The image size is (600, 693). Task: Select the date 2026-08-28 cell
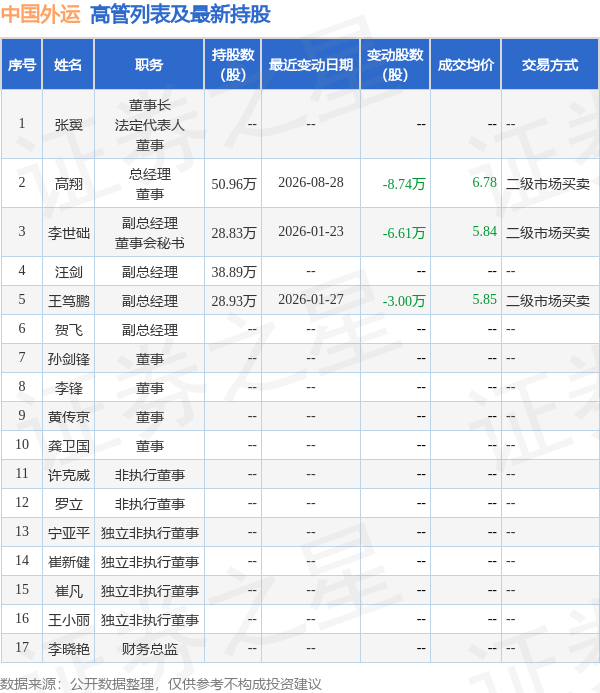[311, 183]
